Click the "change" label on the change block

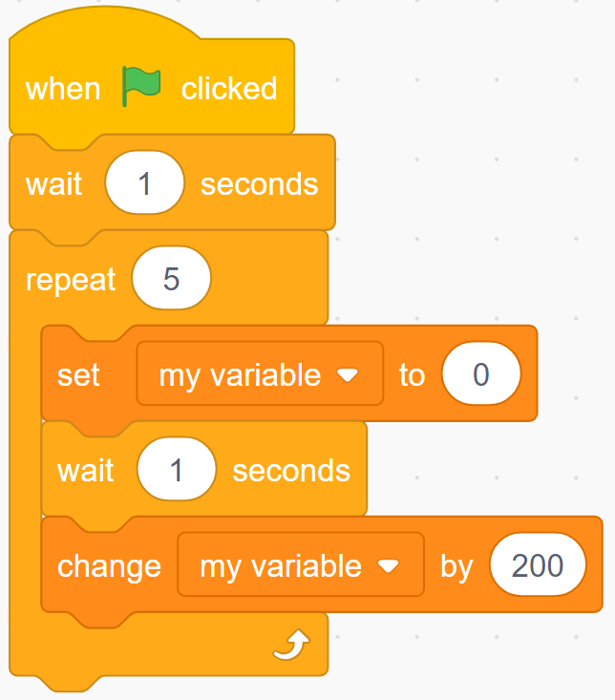[109, 566]
